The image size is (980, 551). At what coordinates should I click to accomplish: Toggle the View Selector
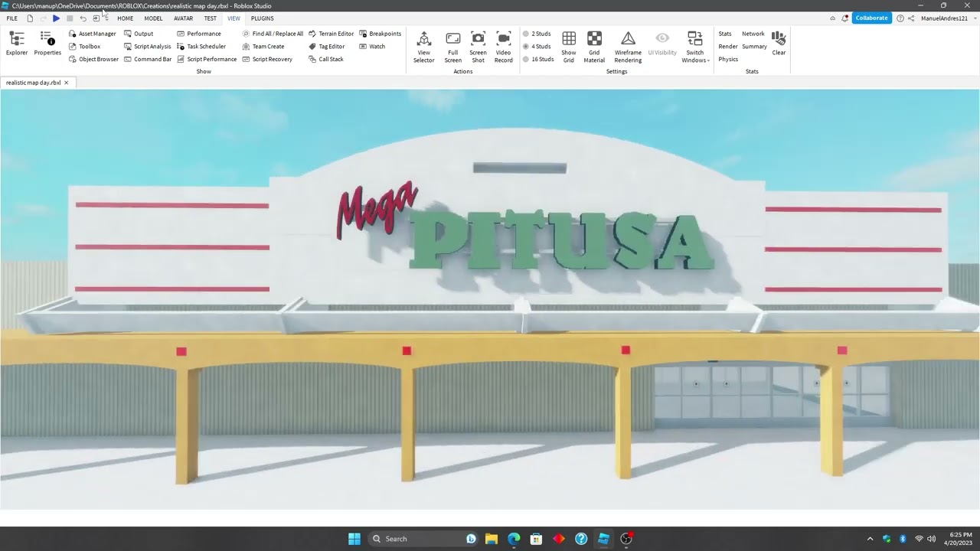(423, 47)
